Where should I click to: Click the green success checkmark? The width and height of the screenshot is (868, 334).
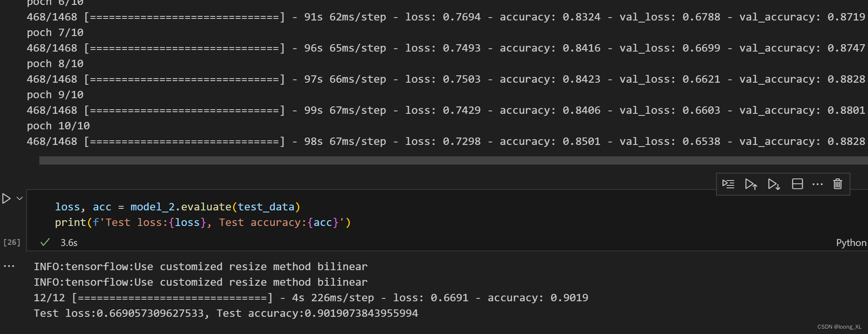click(45, 242)
